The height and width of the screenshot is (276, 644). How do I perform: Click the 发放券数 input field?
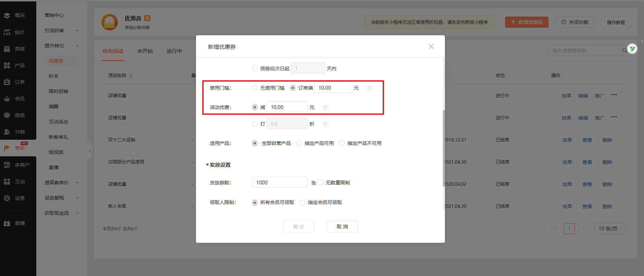tap(279, 182)
